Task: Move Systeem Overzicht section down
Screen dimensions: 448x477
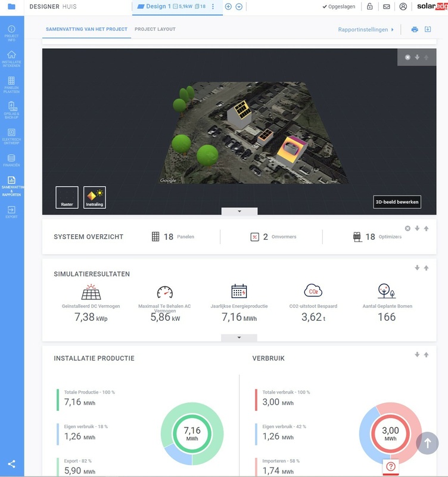Action: coord(417,228)
